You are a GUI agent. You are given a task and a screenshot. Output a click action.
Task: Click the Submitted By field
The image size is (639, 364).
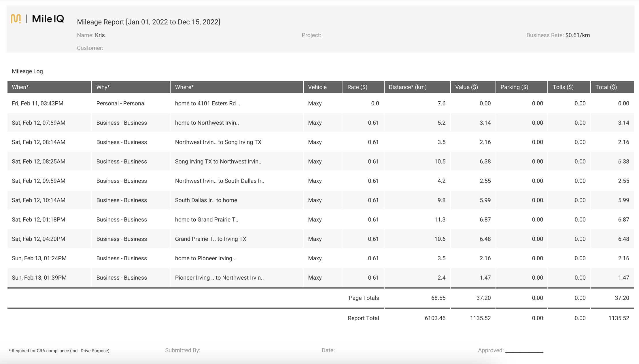[183, 350]
